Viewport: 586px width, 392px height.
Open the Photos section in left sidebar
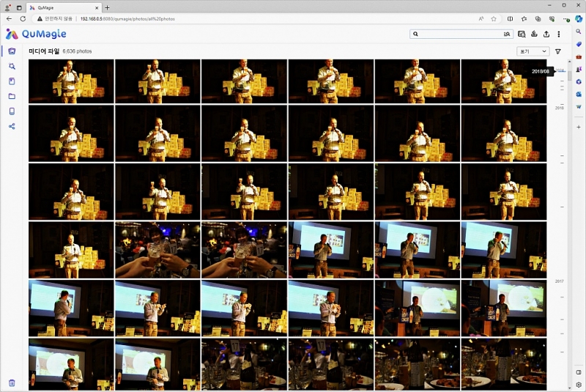click(x=12, y=51)
